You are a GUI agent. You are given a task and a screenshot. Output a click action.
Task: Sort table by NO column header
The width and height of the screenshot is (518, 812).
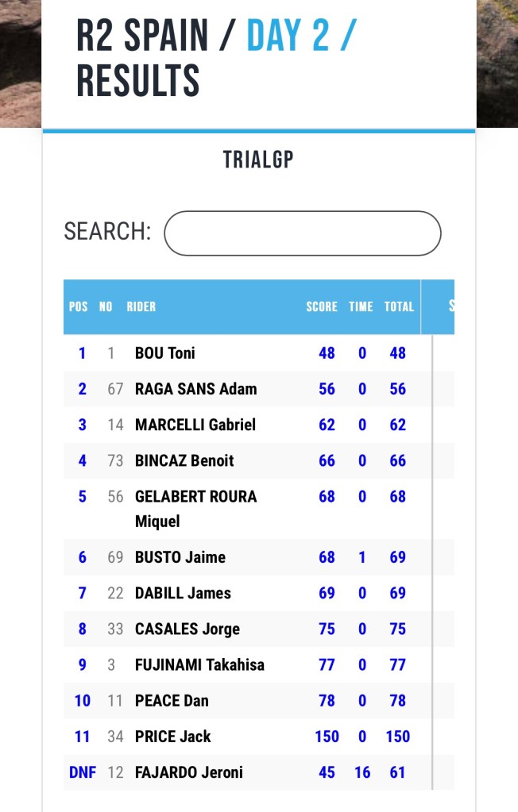[x=106, y=306]
